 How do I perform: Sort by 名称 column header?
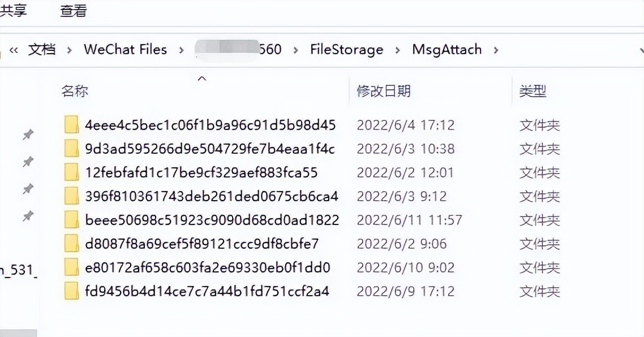75,90
